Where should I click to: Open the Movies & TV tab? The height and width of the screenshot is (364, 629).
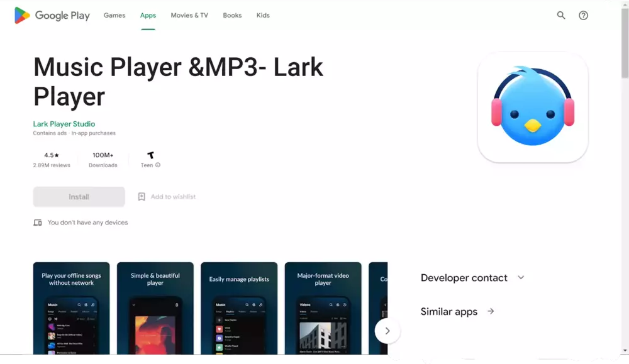pos(189,15)
